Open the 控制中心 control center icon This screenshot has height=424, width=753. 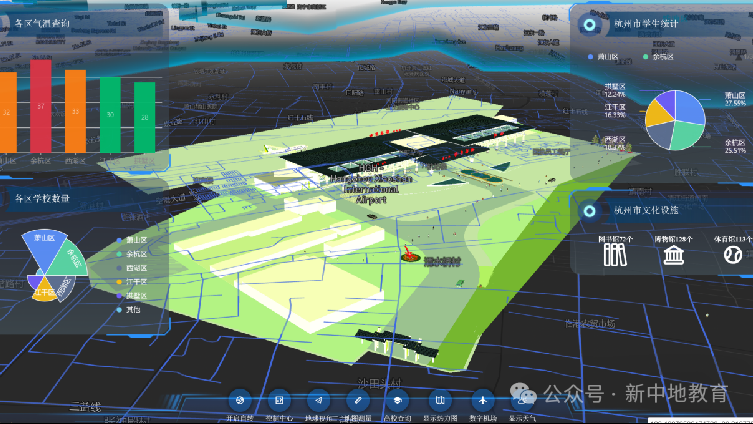[x=279, y=400]
